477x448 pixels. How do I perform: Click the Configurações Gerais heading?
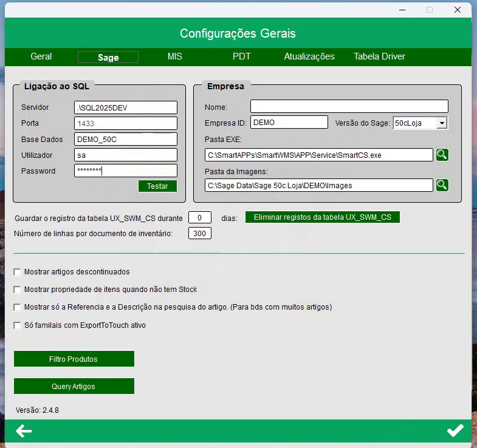[238, 33]
